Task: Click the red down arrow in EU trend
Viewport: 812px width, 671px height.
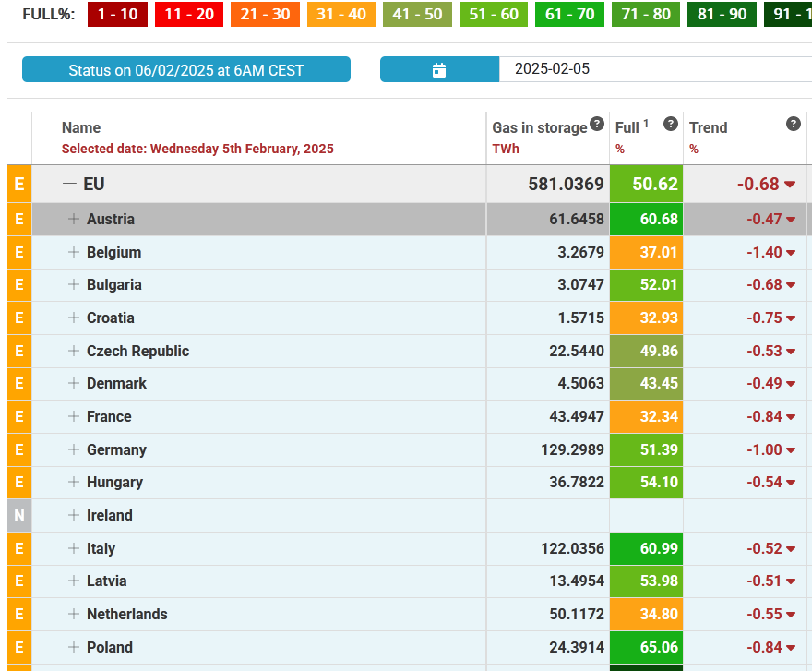Action: coord(790,185)
